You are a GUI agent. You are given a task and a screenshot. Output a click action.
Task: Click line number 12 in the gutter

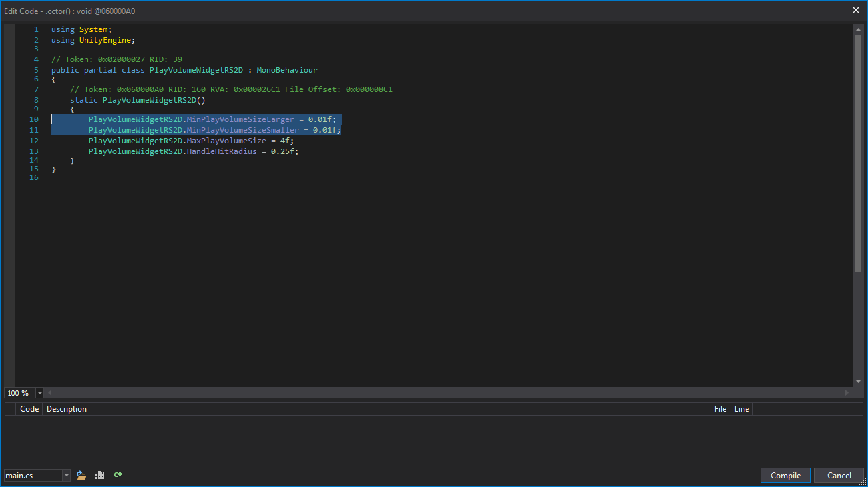[x=34, y=141]
